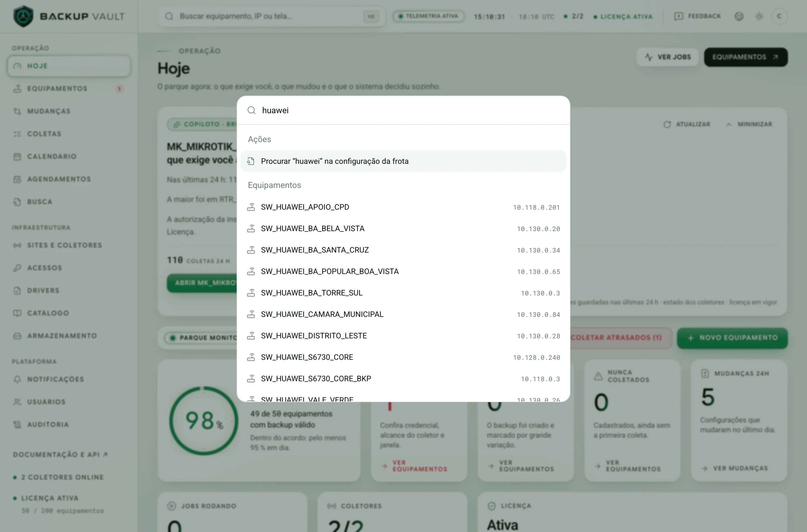Open Agendamentos in the sidebar
This screenshot has height=532, width=807.
69,179
